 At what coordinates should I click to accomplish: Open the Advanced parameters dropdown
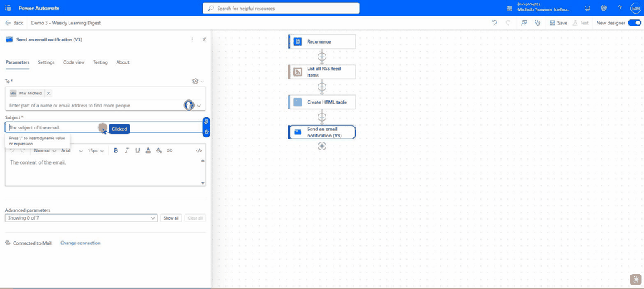82,218
